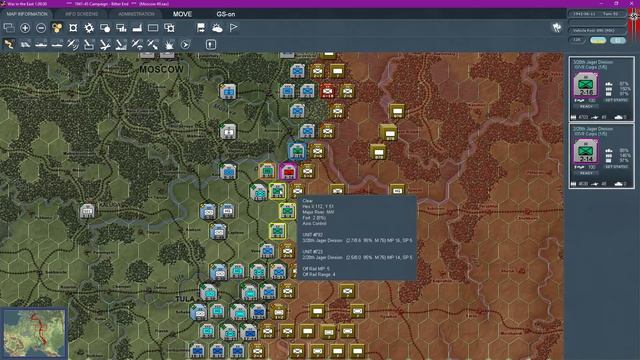This screenshot has width=640, height=360.
Task: Click the rectangle with frame overlay icon
Action: click(169, 28)
